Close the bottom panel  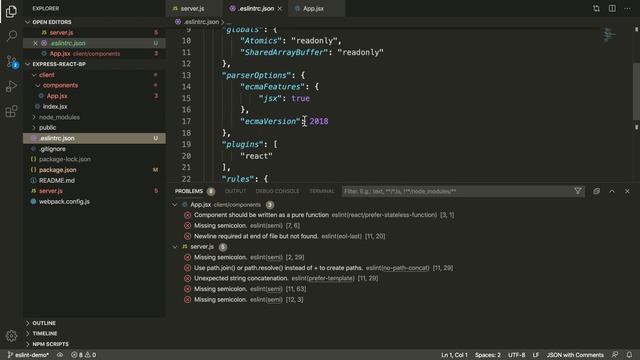coord(627,191)
